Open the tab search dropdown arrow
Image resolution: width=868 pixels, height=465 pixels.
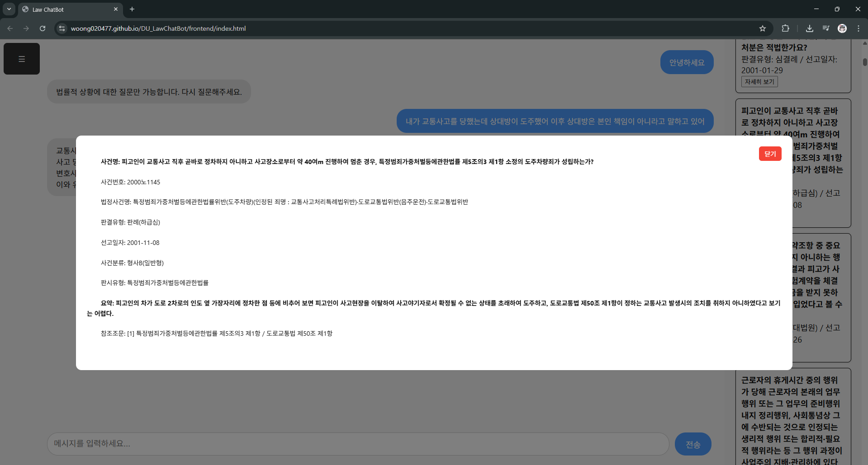pos(9,9)
